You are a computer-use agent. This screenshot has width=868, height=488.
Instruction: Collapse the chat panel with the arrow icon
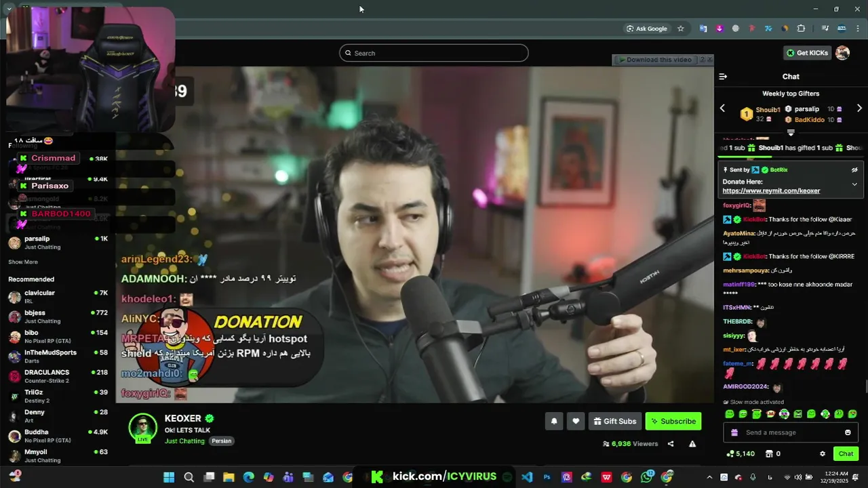[723, 77]
